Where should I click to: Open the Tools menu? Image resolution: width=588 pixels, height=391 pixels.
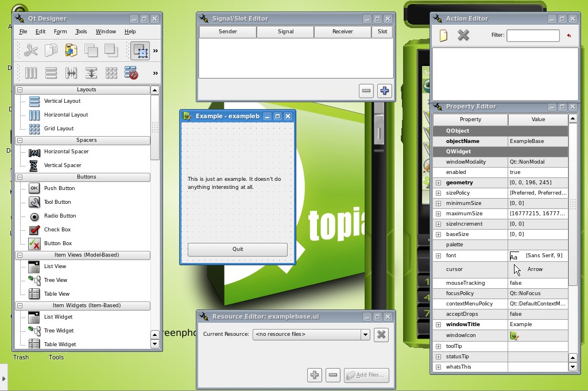tap(81, 32)
